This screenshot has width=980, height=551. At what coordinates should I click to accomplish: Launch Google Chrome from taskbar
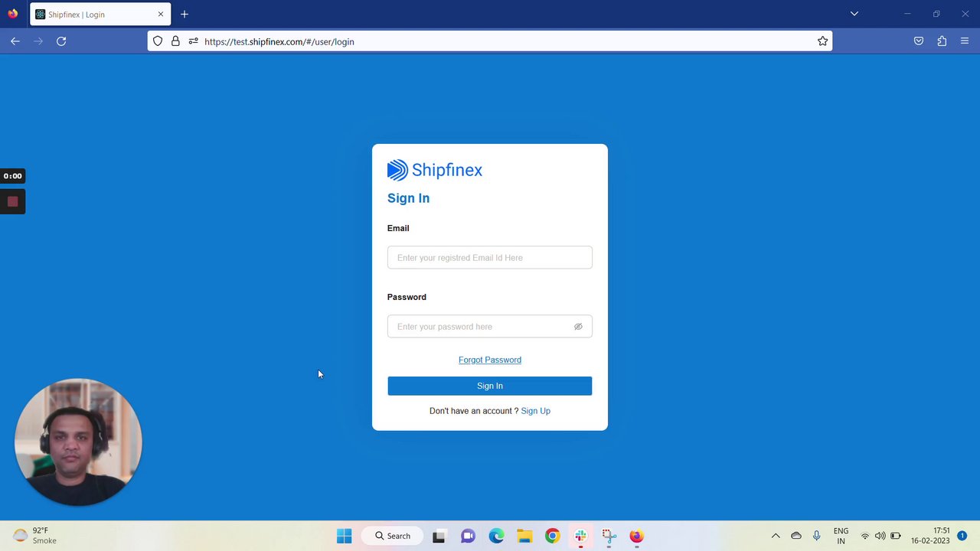click(x=552, y=536)
